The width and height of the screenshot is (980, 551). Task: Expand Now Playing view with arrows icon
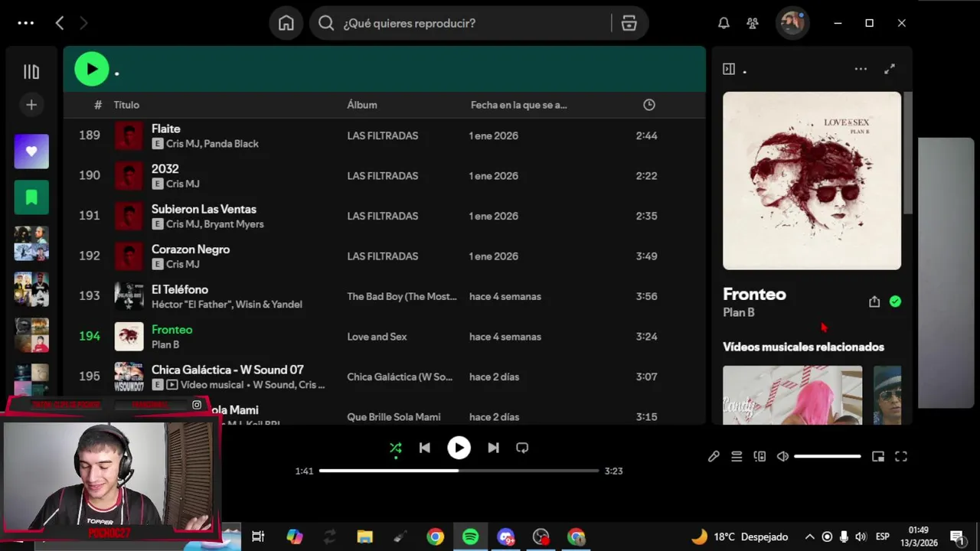(890, 69)
